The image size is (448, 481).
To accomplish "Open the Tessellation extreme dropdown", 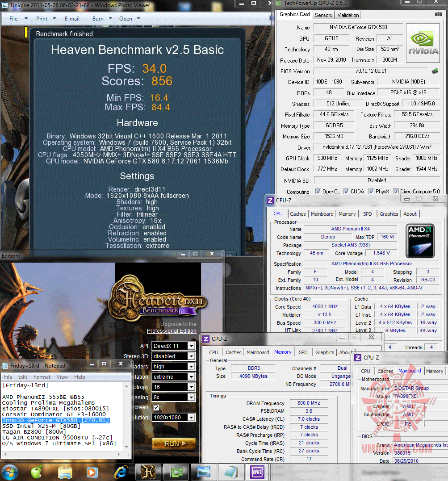I will [x=173, y=376].
